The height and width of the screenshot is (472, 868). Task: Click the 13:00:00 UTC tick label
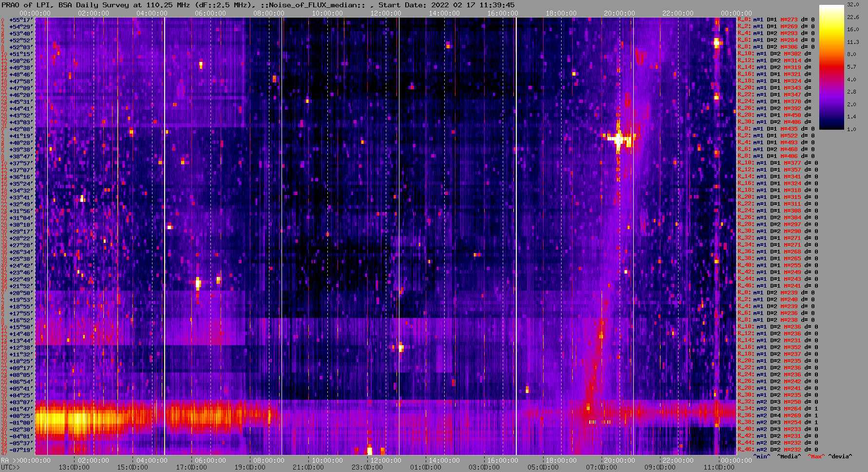coord(74,467)
